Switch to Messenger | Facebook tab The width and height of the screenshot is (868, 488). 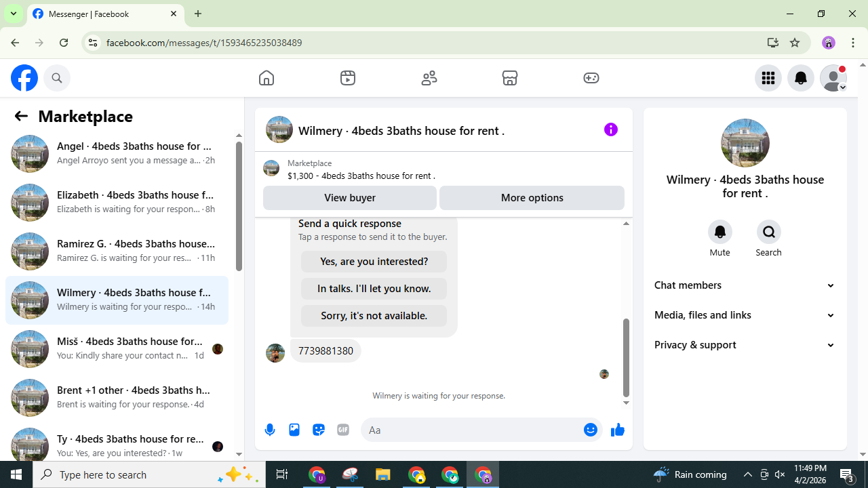tap(105, 14)
